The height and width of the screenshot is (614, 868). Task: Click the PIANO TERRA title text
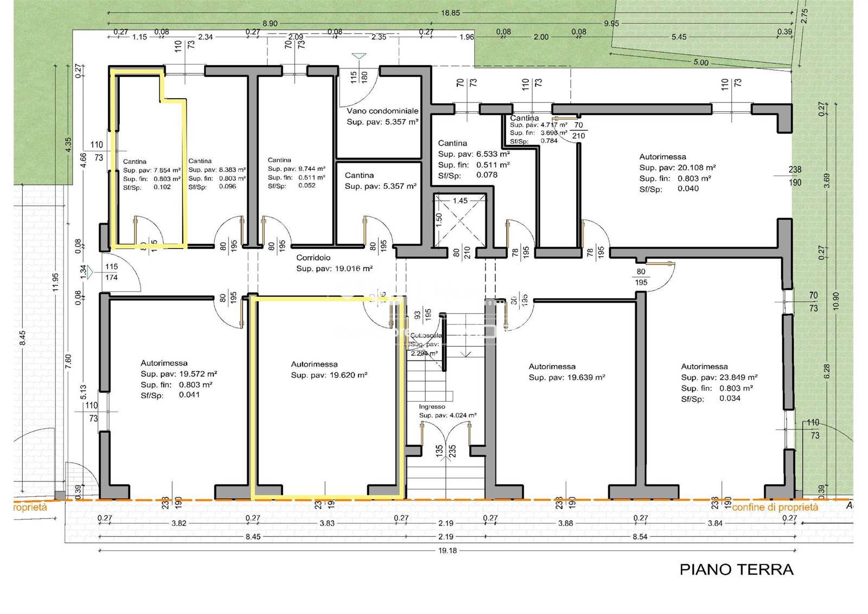736,569
